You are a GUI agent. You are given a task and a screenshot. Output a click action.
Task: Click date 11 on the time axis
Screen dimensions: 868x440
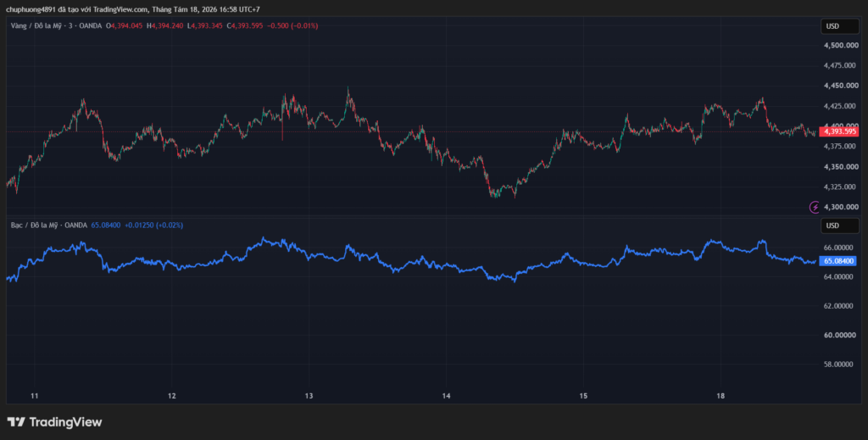click(34, 396)
